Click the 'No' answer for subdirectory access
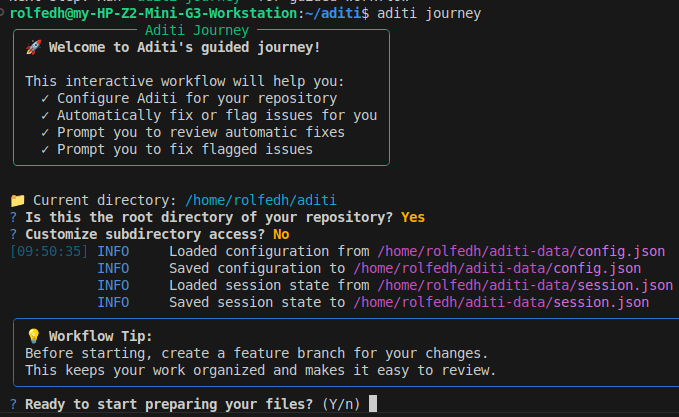Screen dimensions: 679x417 (281, 234)
